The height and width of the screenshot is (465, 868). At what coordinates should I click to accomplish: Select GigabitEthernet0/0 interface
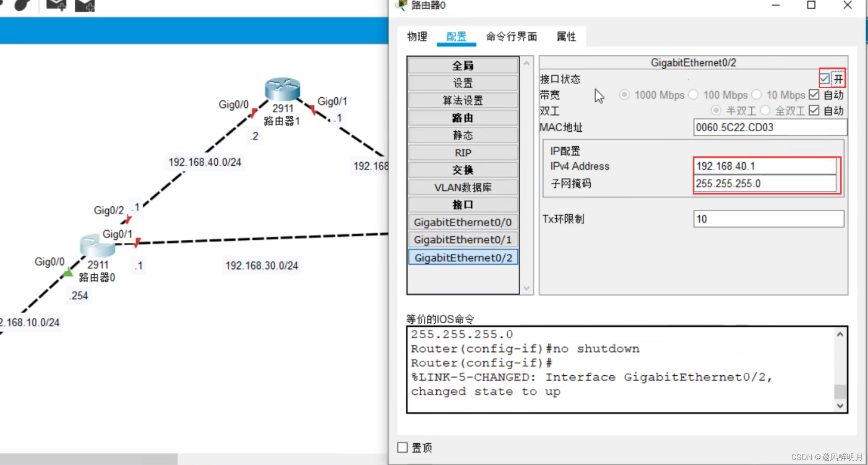463,222
